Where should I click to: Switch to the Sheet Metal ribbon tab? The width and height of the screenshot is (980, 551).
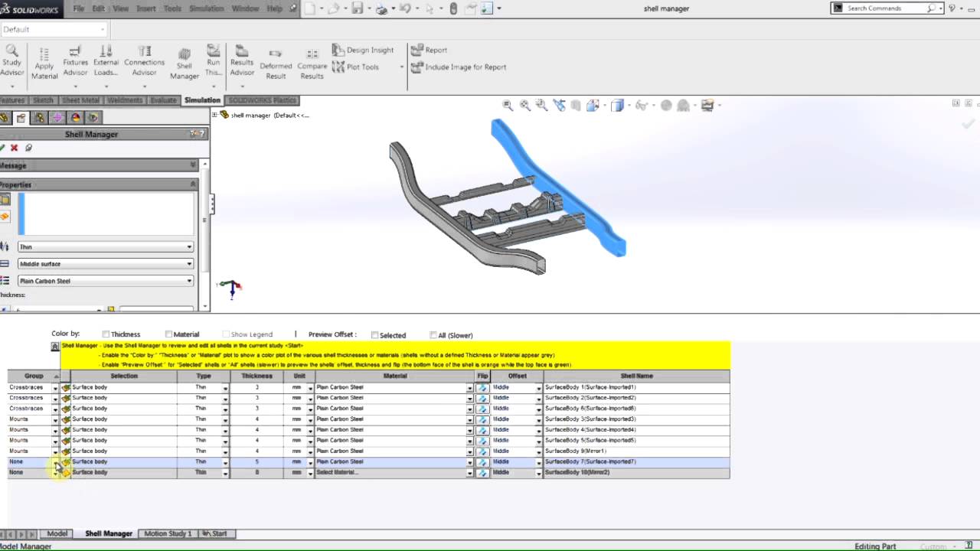(80, 100)
